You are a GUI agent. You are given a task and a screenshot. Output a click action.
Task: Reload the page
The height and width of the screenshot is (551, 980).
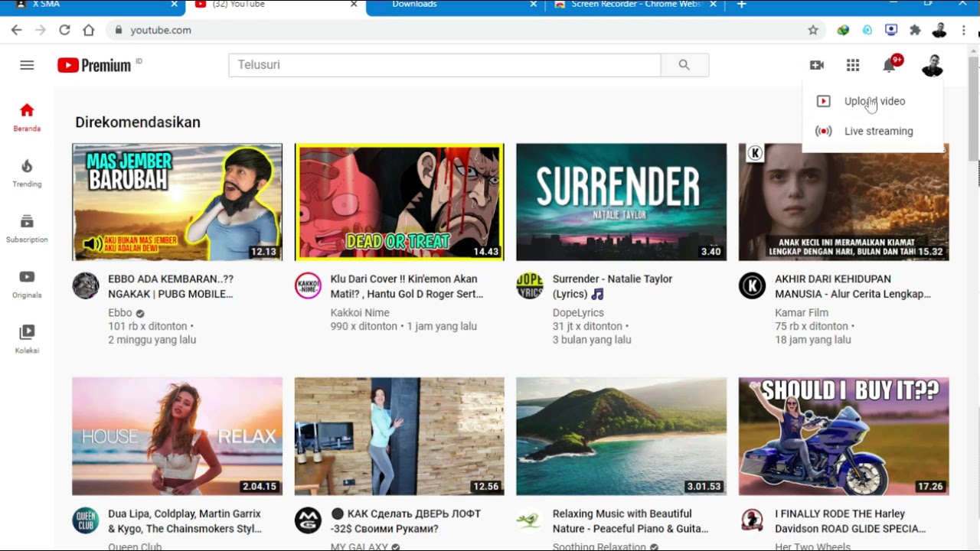(x=64, y=30)
